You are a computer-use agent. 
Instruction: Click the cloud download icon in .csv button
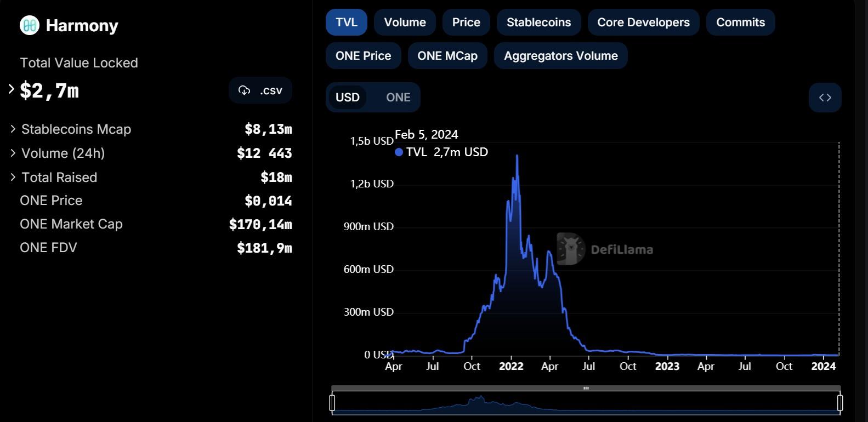coord(245,90)
